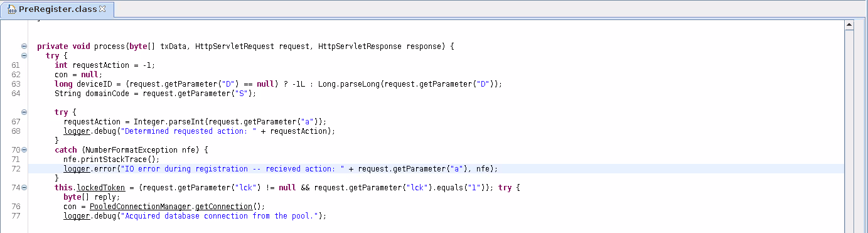Click line number 72 in the gutter
868x233 pixels.
(16, 169)
